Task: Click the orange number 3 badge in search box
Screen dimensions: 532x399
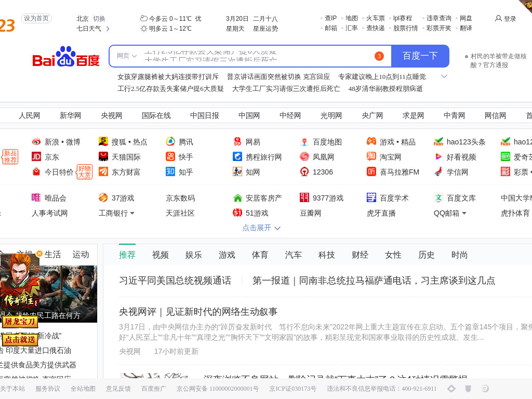Action: tap(379, 56)
